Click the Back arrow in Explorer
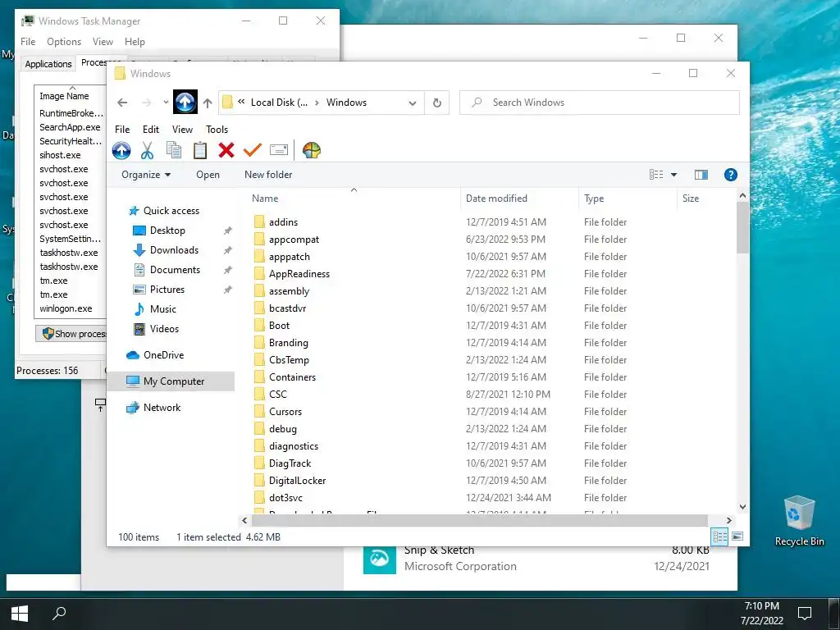840x630 pixels. click(123, 103)
